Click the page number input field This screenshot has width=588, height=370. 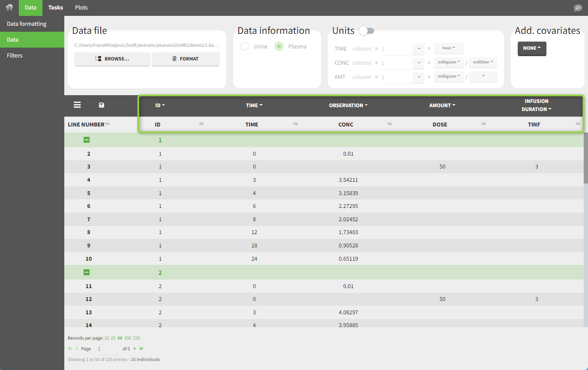click(x=106, y=349)
